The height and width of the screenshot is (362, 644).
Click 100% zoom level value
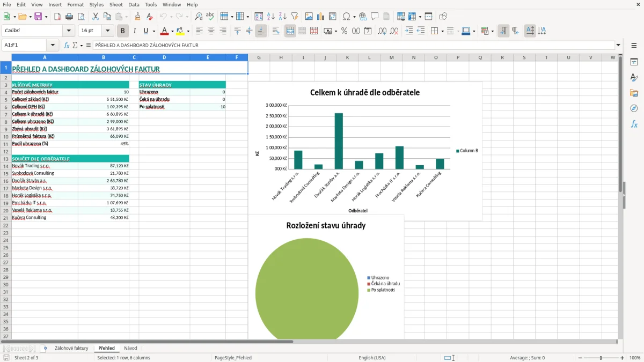coord(635,358)
